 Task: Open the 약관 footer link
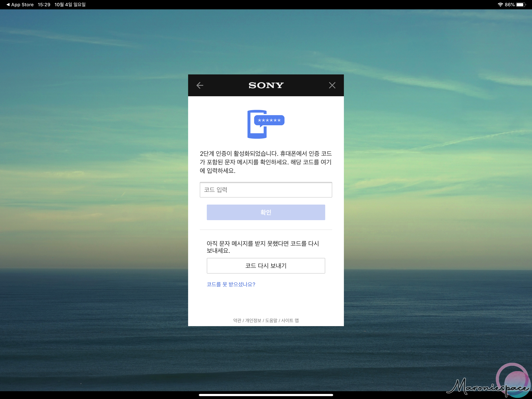coord(237,320)
